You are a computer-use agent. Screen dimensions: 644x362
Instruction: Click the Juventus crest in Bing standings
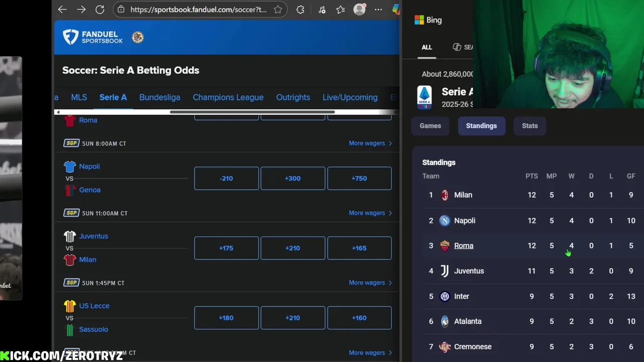tap(445, 271)
